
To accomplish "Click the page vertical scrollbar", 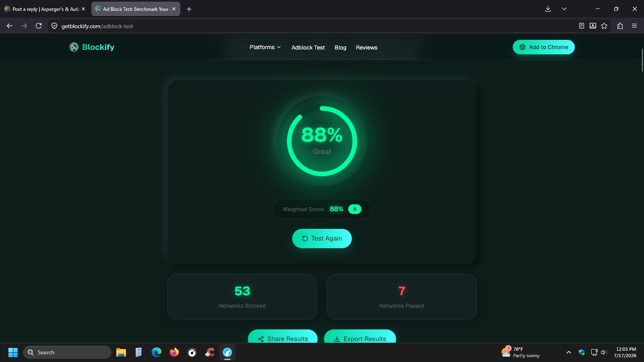I will pyautogui.click(x=642, y=60).
